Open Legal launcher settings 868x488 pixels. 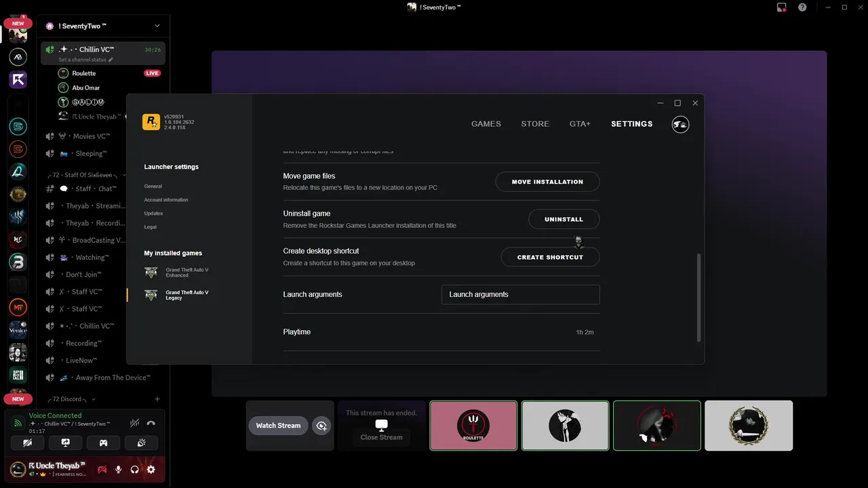click(x=151, y=227)
